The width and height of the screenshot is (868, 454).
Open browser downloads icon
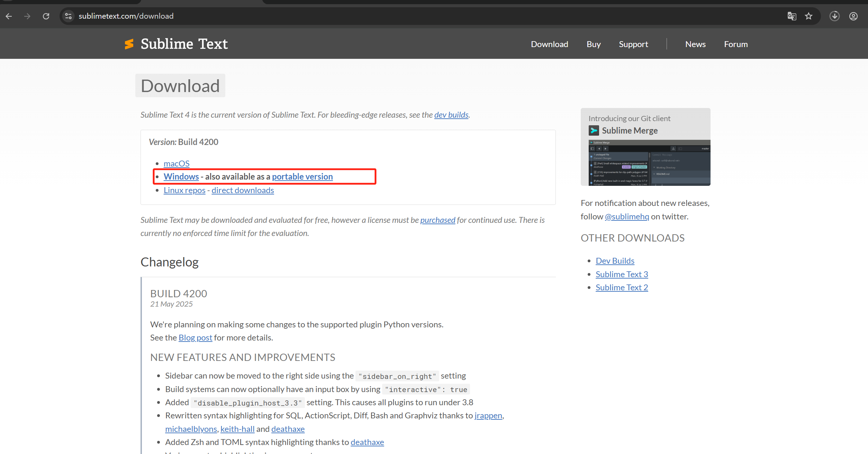834,16
